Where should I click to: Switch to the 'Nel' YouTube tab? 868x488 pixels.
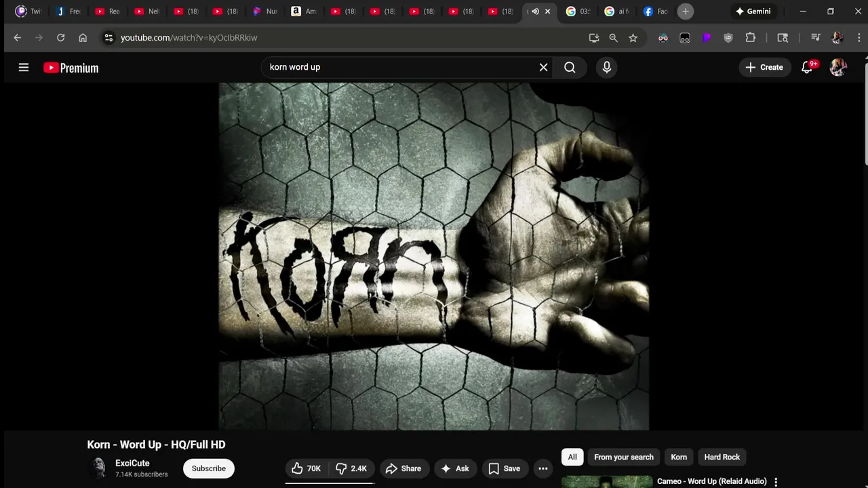point(146,12)
